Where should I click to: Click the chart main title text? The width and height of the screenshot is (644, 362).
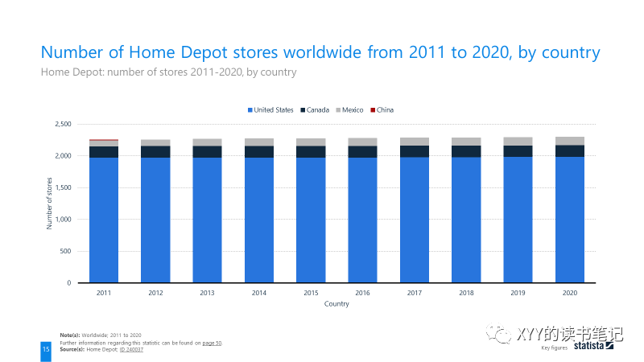click(x=320, y=53)
